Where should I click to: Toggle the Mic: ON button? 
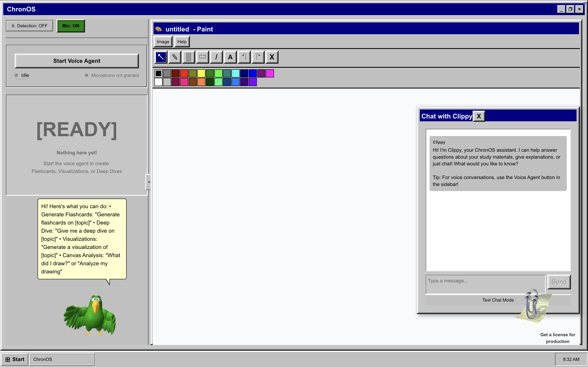pyautogui.click(x=71, y=26)
